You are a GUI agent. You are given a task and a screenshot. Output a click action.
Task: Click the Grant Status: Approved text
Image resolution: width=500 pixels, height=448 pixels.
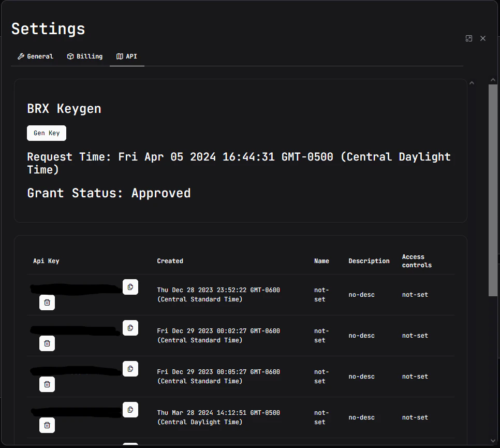(x=109, y=193)
